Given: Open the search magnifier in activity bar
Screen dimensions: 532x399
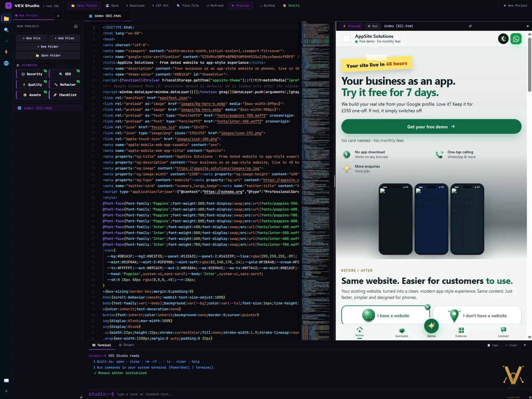Looking at the screenshot, I should pyautogui.click(x=6, y=30).
